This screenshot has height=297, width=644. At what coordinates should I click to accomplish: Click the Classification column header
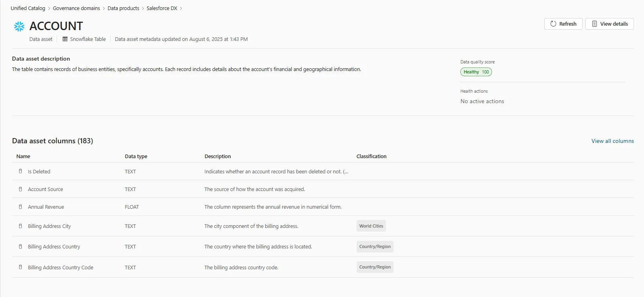pos(371,156)
